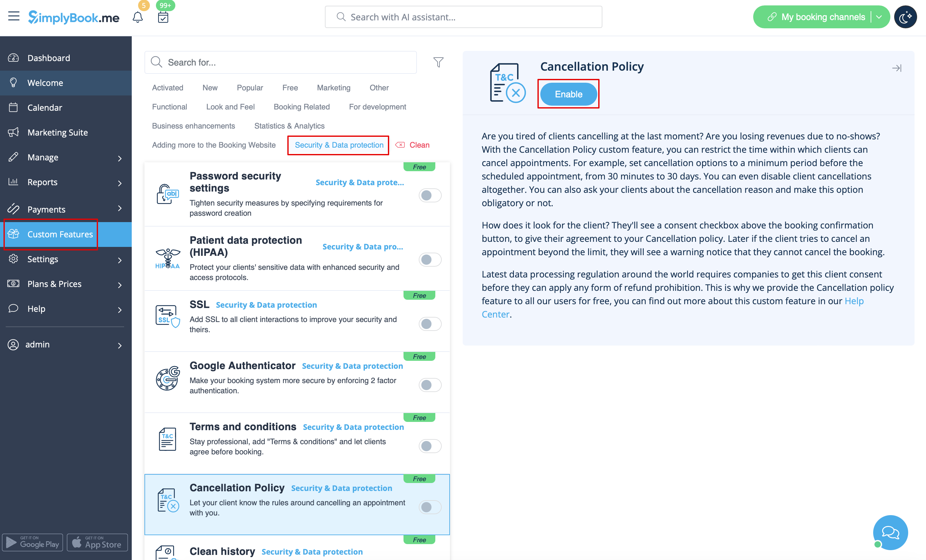
Task: Click the Search with AI assistant field
Action: [x=463, y=17]
